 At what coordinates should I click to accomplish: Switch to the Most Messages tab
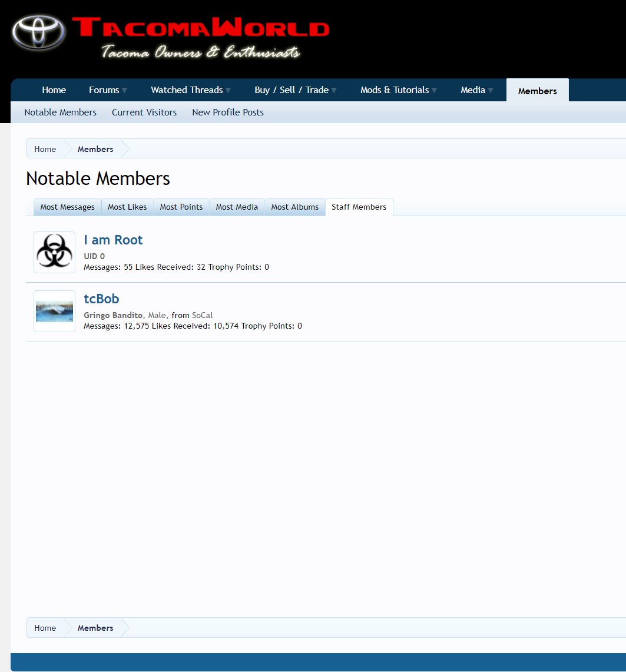pyautogui.click(x=67, y=207)
